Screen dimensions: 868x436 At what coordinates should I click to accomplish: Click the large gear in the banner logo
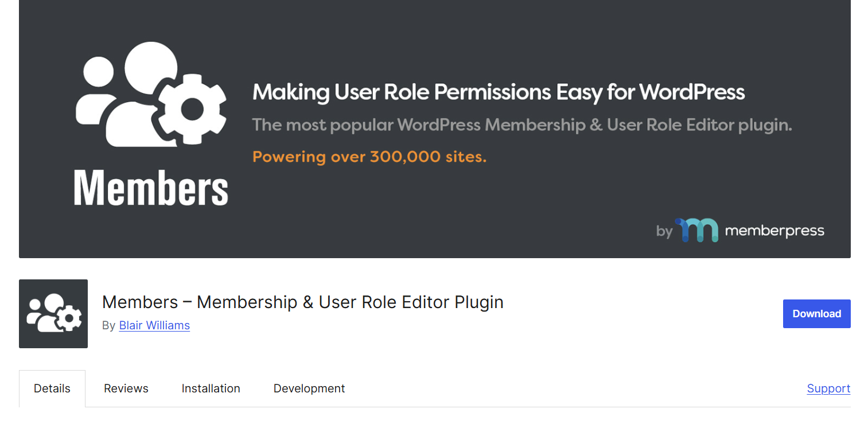point(192,107)
